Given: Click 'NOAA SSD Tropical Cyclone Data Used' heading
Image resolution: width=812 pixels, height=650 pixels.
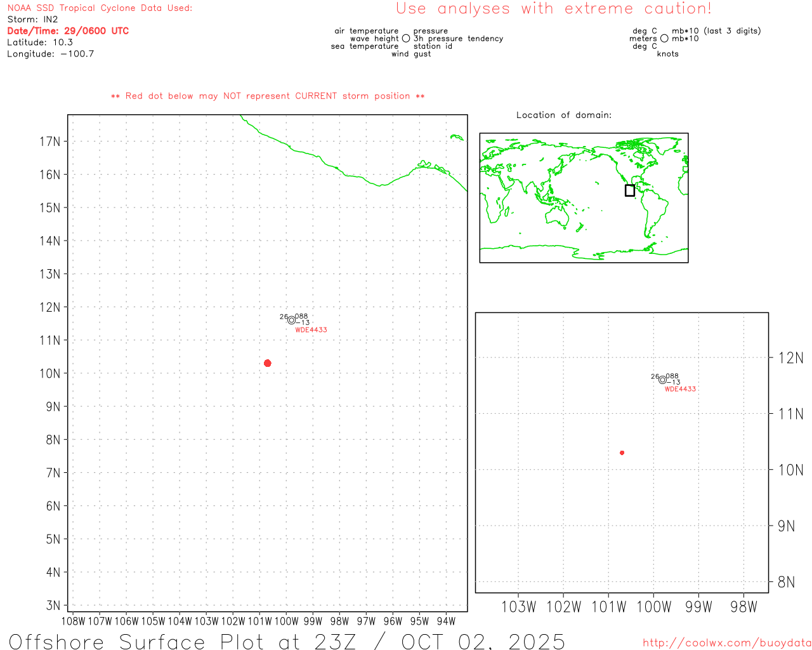Looking at the screenshot, I should 100,8.
